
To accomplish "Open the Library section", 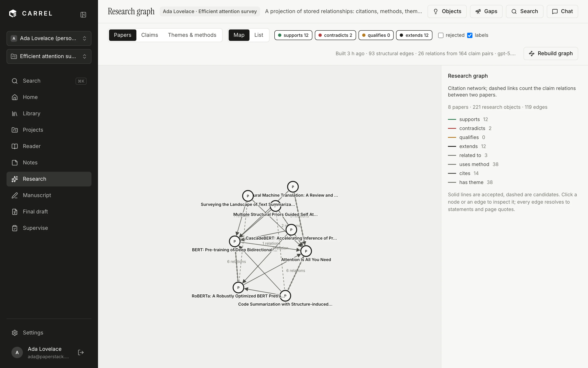I will [49, 113].
